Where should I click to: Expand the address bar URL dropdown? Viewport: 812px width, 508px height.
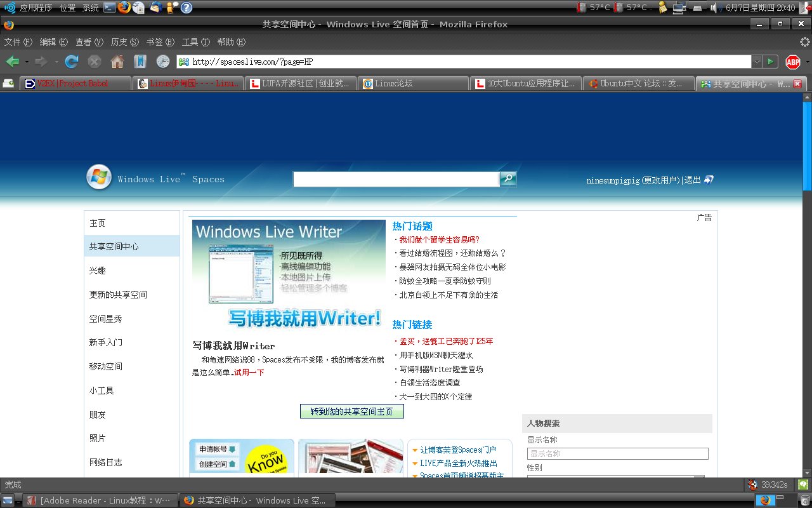pyautogui.click(x=756, y=62)
